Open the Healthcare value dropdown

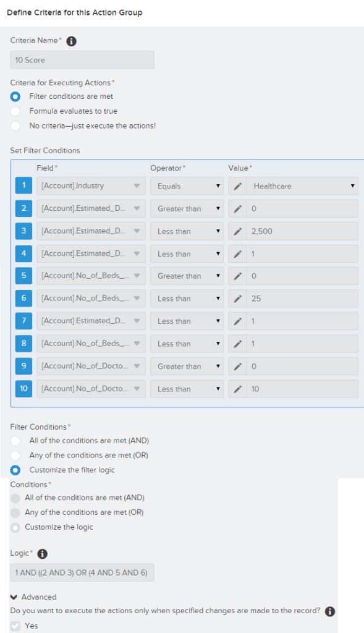302,186
